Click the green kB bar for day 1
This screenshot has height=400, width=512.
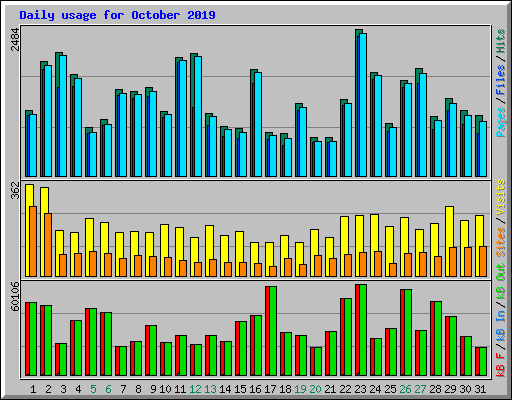tap(33, 339)
